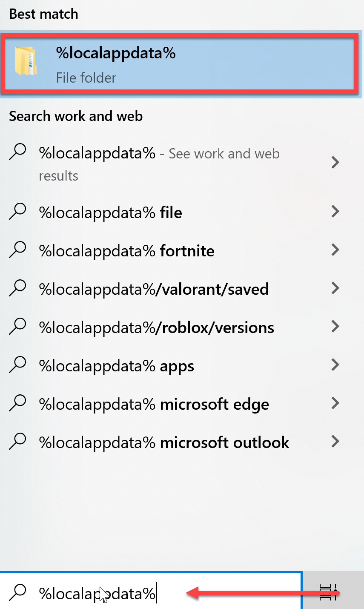
Task: Click the search icon next to '%localappdata% file'
Action: coord(18,211)
